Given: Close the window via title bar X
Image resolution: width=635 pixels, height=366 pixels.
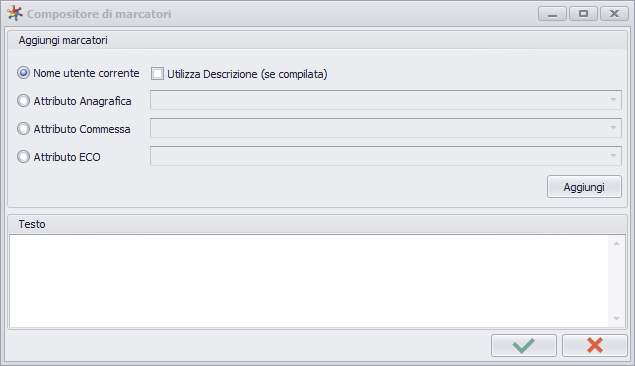Looking at the screenshot, I should point(614,14).
